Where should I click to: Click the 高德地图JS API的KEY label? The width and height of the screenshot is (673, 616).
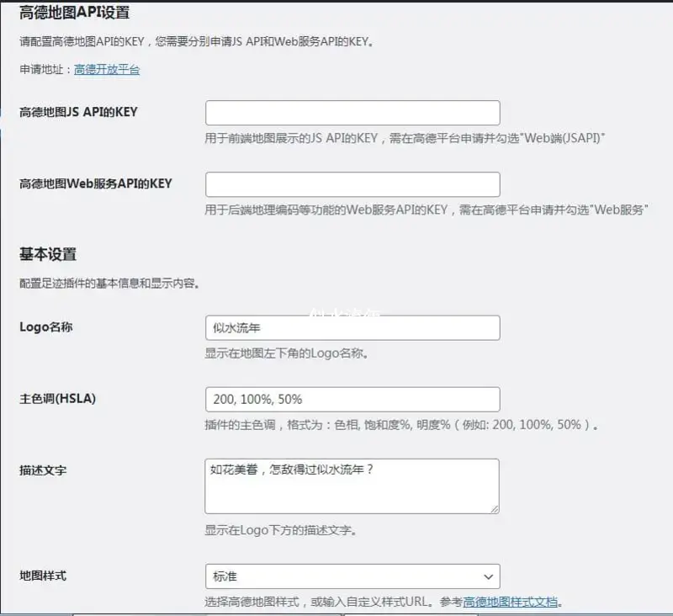click(x=78, y=112)
